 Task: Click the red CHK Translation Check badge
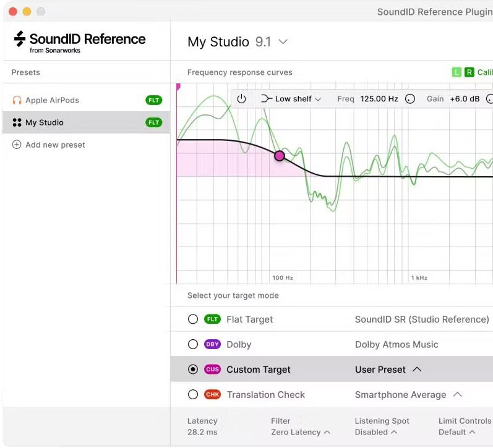tap(213, 394)
